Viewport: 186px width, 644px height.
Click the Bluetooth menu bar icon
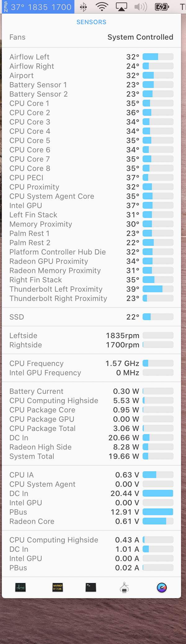click(83, 7)
